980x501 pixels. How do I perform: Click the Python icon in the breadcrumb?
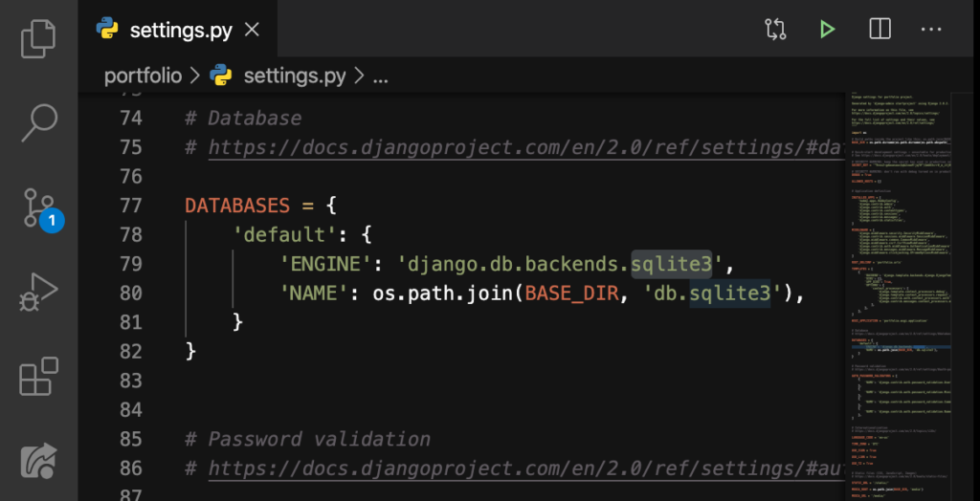pos(221,76)
